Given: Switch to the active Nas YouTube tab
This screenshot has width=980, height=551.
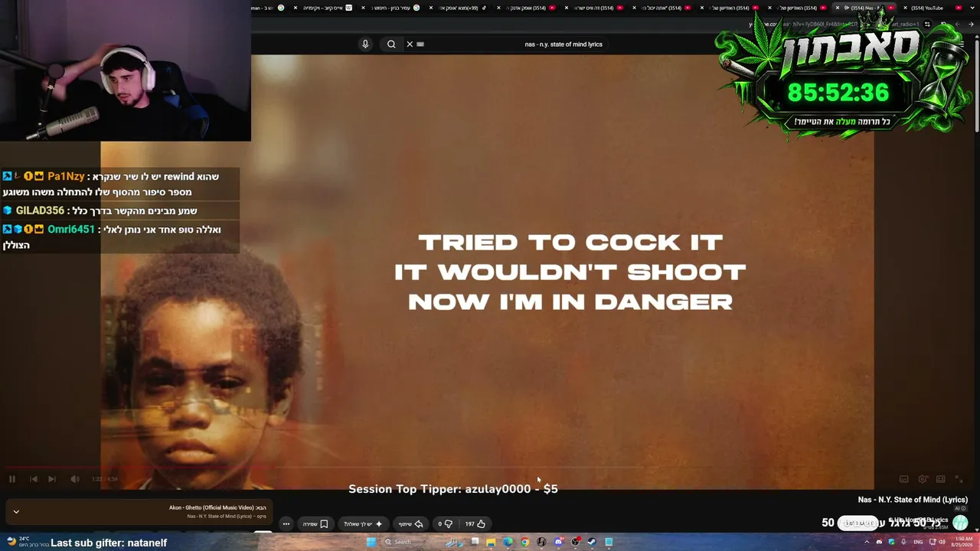Looking at the screenshot, I should click(864, 8).
